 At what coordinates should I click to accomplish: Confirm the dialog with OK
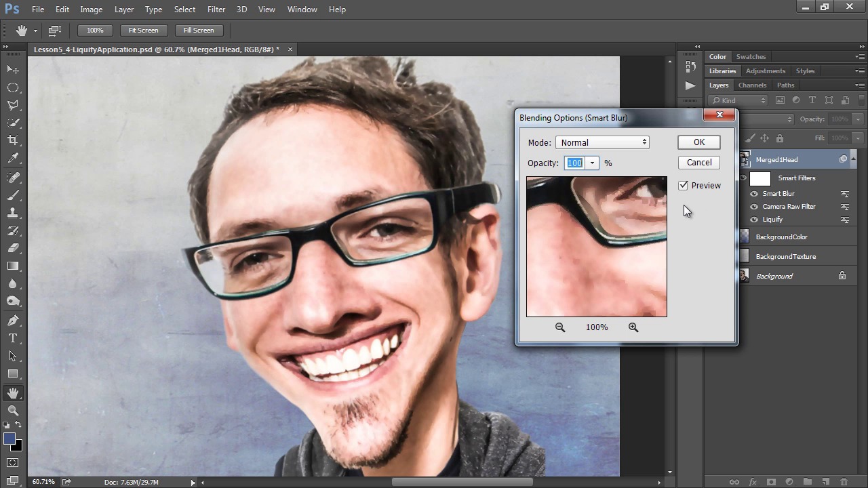pos(698,142)
